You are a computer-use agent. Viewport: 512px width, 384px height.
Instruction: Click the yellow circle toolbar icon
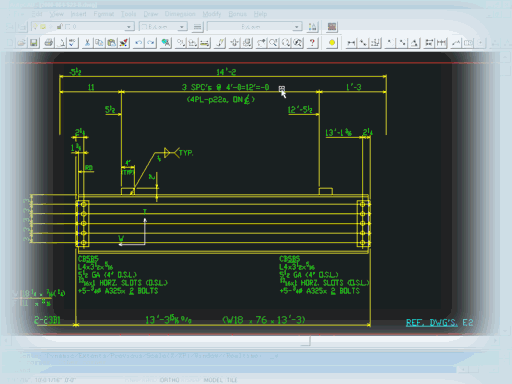click(x=332, y=43)
